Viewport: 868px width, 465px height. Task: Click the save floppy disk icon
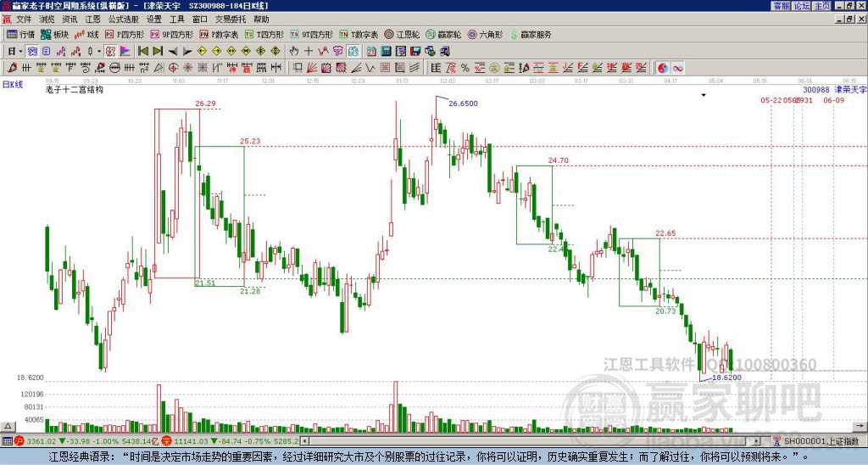415,51
